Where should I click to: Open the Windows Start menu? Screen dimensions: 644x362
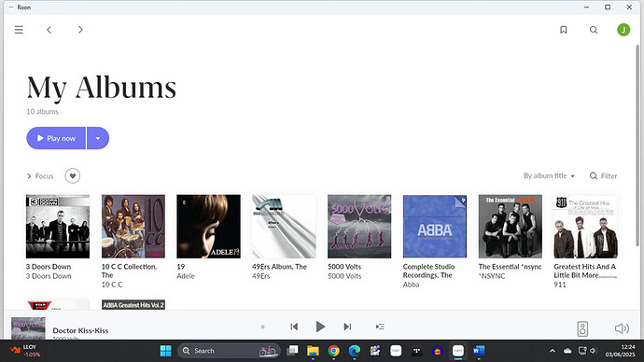pyautogui.click(x=166, y=351)
